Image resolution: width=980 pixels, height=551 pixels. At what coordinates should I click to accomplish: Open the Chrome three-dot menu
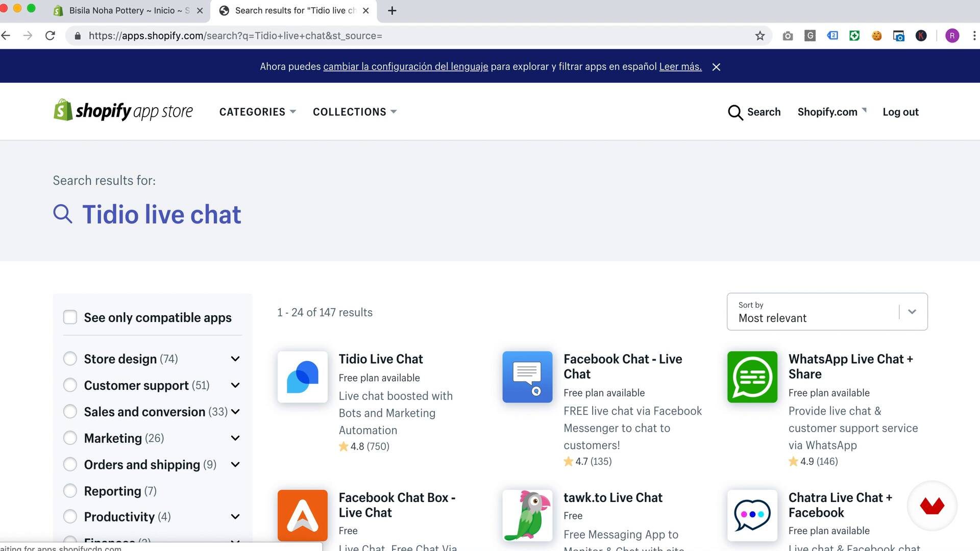974,36
